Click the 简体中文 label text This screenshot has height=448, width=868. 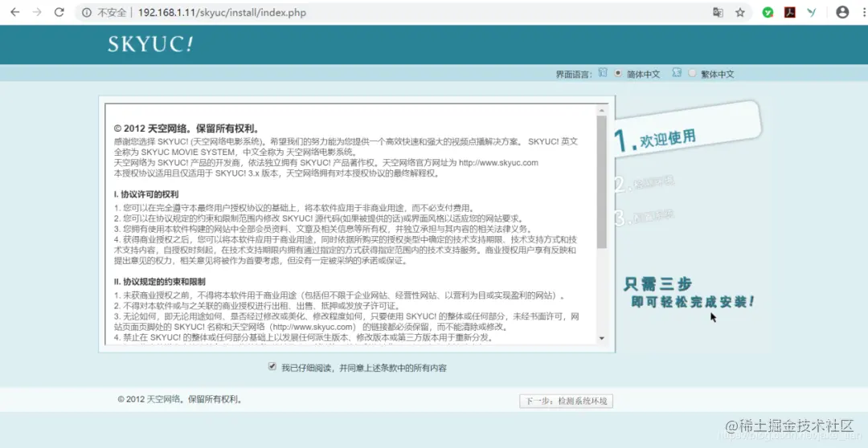tap(643, 74)
